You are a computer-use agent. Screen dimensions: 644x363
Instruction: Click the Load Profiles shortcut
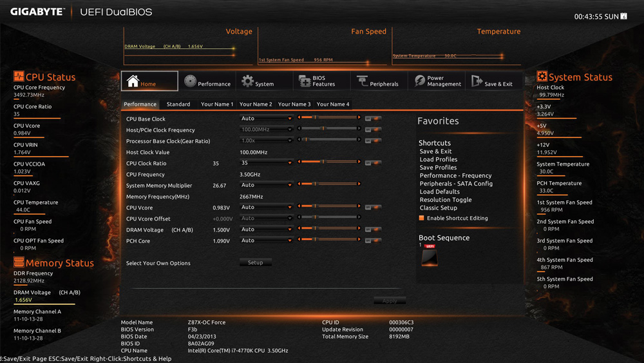[x=438, y=159]
